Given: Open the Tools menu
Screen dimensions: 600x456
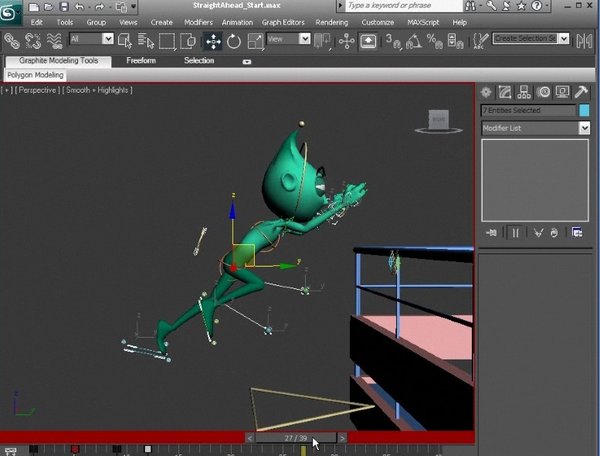Looking at the screenshot, I should [65, 22].
